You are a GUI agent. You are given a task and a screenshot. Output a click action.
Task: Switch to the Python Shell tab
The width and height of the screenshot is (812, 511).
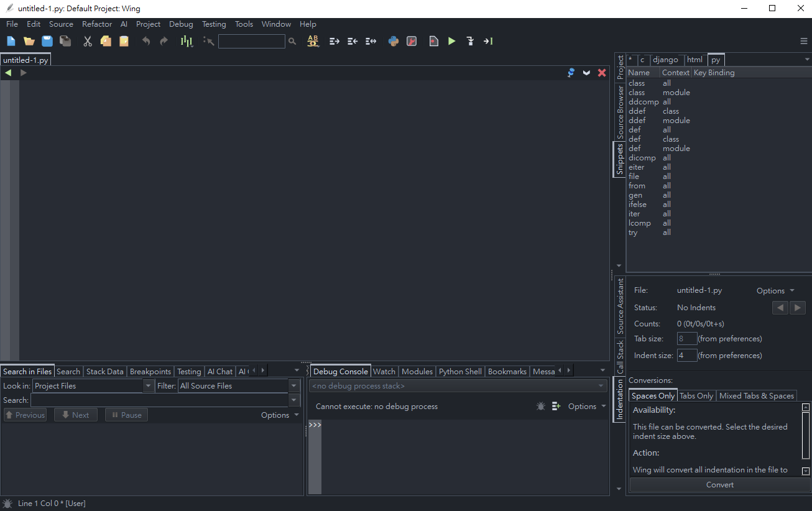[460, 371]
